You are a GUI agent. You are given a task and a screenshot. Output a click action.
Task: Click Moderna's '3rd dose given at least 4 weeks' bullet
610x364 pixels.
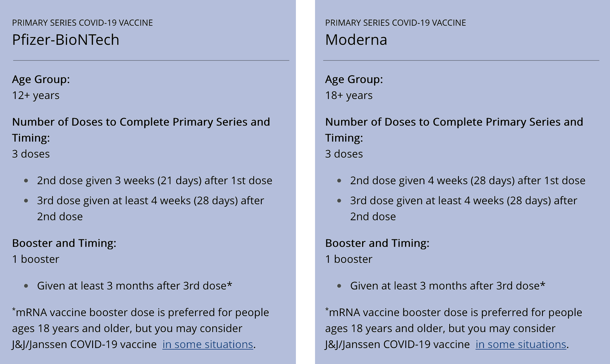coord(464,208)
